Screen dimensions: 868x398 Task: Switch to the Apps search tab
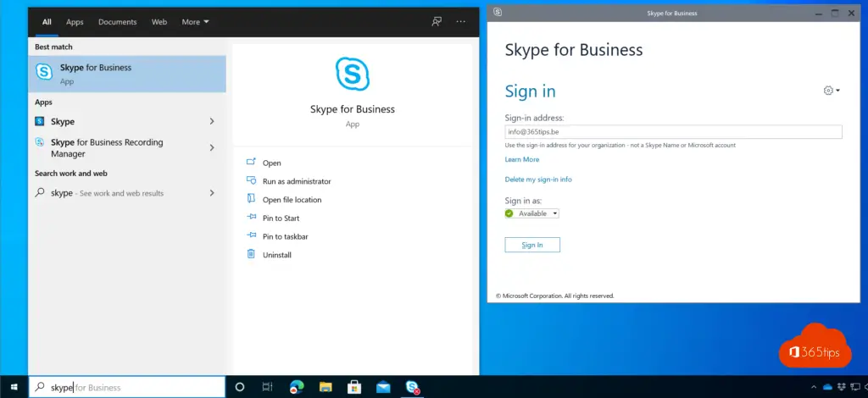tap(75, 21)
